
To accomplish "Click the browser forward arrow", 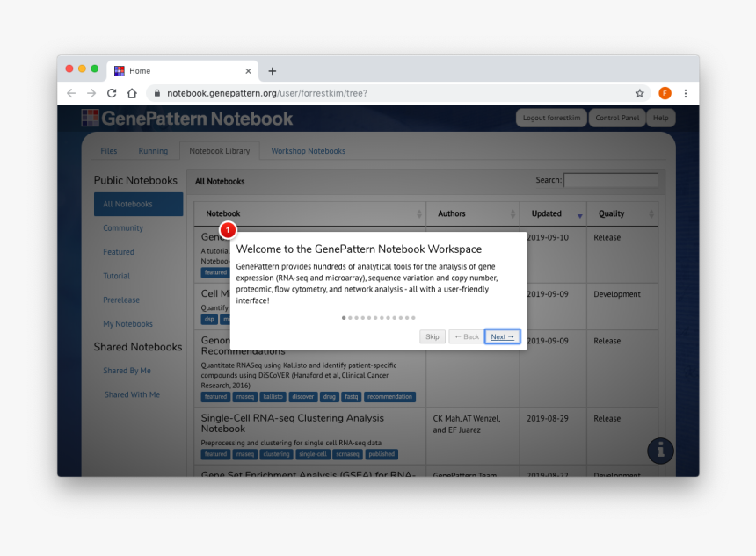I will click(91, 93).
